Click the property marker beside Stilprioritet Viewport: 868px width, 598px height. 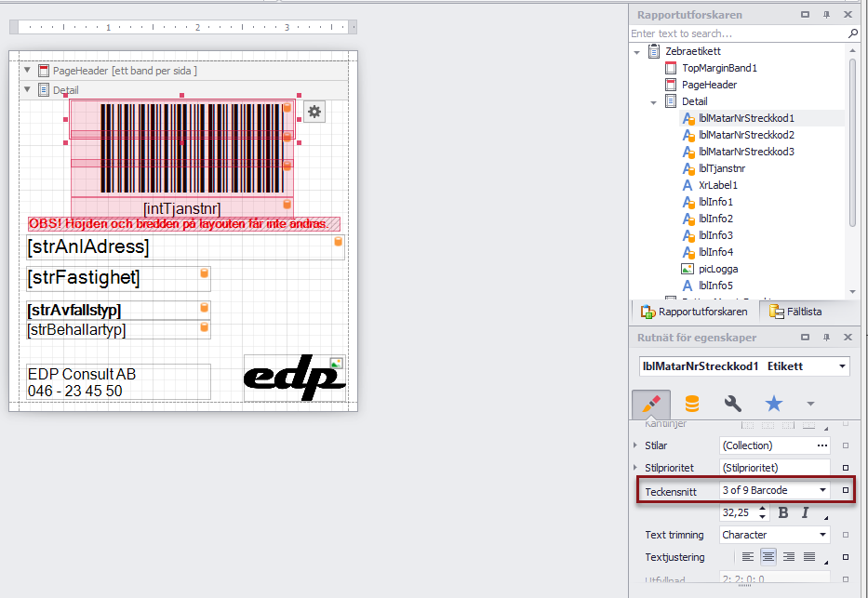(x=846, y=468)
